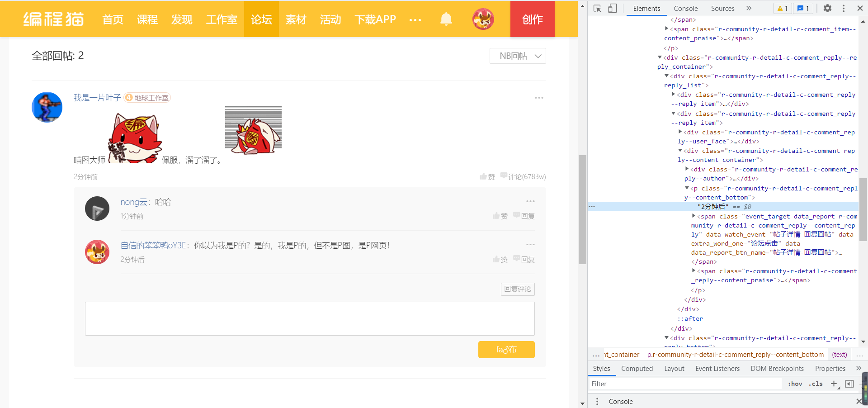Open the user avatar menu in header
Image resolution: width=868 pixels, height=408 pixels.
tap(483, 19)
